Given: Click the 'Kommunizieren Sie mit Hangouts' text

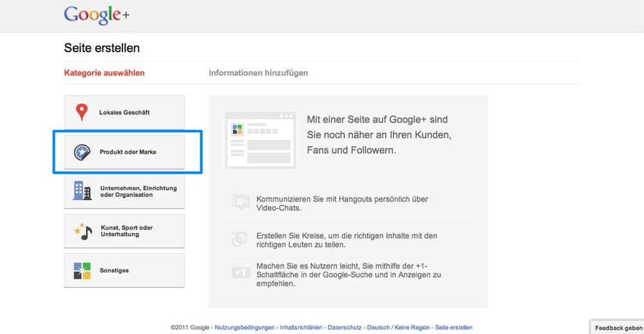Looking at the screenshot, I should (x=342, y=203).
